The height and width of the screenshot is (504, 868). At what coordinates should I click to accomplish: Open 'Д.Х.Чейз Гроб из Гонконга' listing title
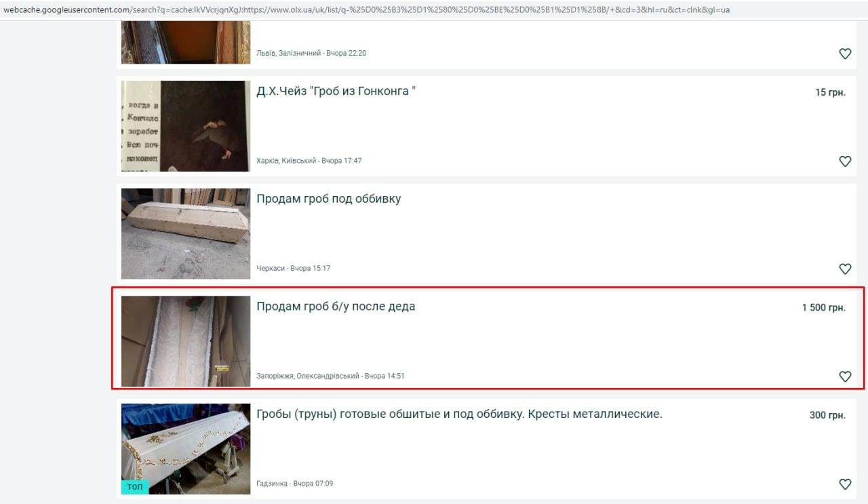point(336,91)
